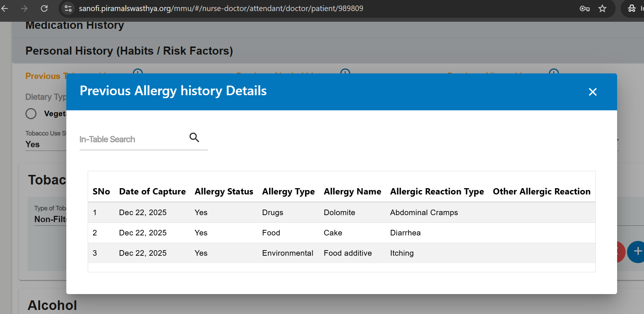Open the saved passwords key icon
Viewport: 644px width, 314px height.
point(584,8)
